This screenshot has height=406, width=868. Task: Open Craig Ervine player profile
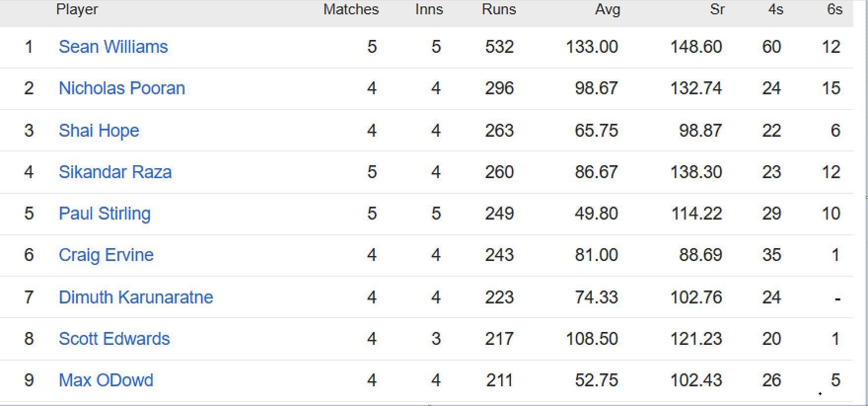pyautogui.click(x=106, y=255)
